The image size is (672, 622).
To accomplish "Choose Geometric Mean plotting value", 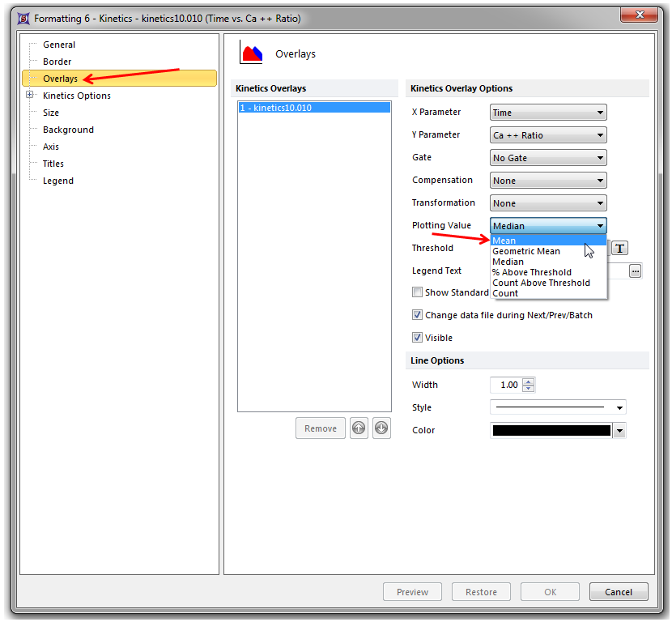I will click(526, 251).
